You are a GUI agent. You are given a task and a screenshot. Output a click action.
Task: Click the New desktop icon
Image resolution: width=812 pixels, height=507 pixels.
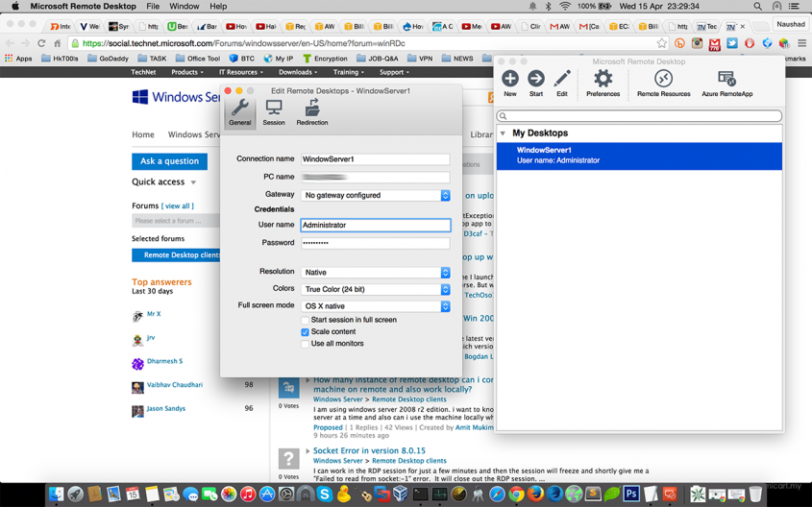pyautogui.click(x=509, y=79)
